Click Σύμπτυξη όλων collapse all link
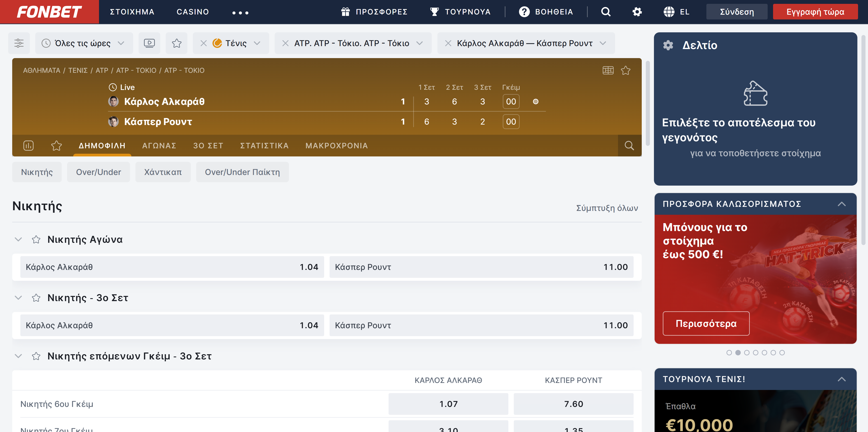 click(607, 208)
